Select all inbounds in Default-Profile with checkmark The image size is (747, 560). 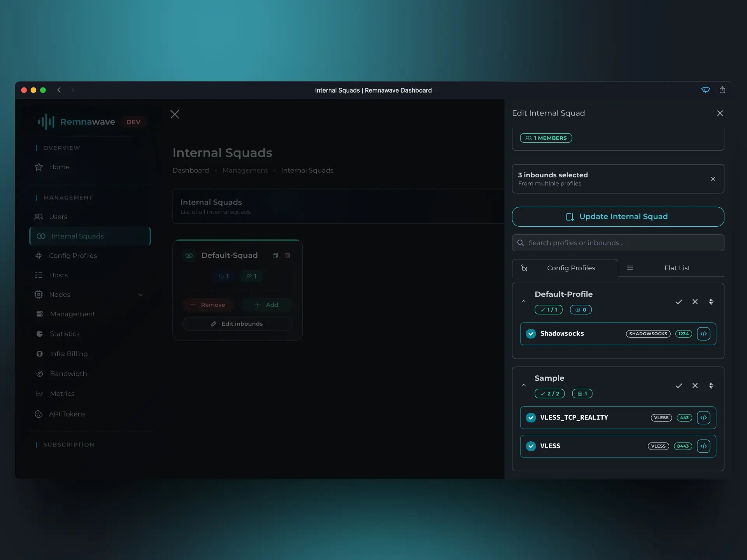[x=679, y=302]
